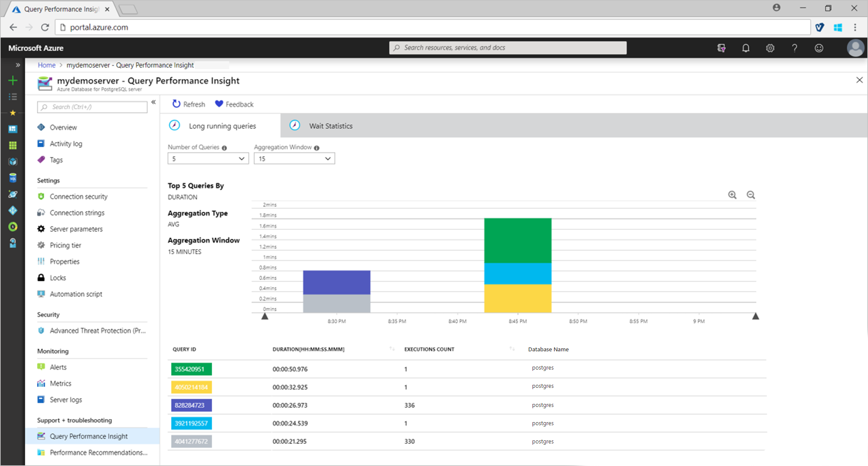Focus the Search resources, services, and docs box
Image resolution: width=868 pixels, height=466 pixels.
click(x=508, y=48)
